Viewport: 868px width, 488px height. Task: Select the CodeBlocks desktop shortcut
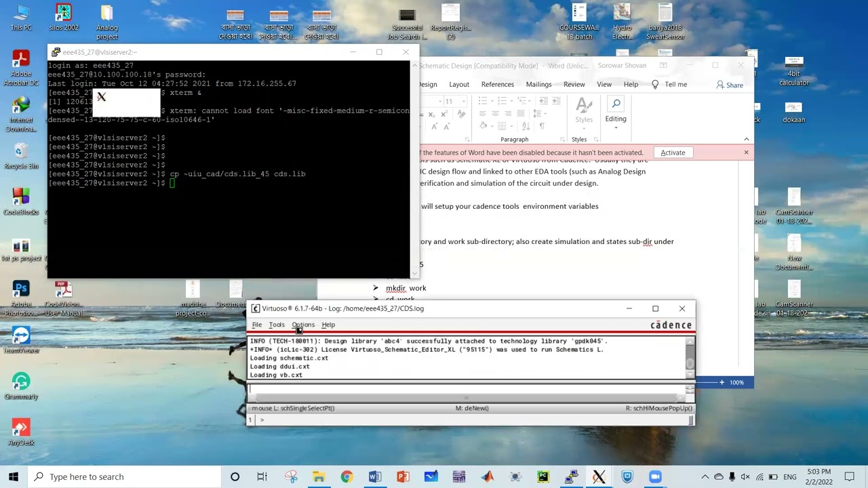point(21,201)
